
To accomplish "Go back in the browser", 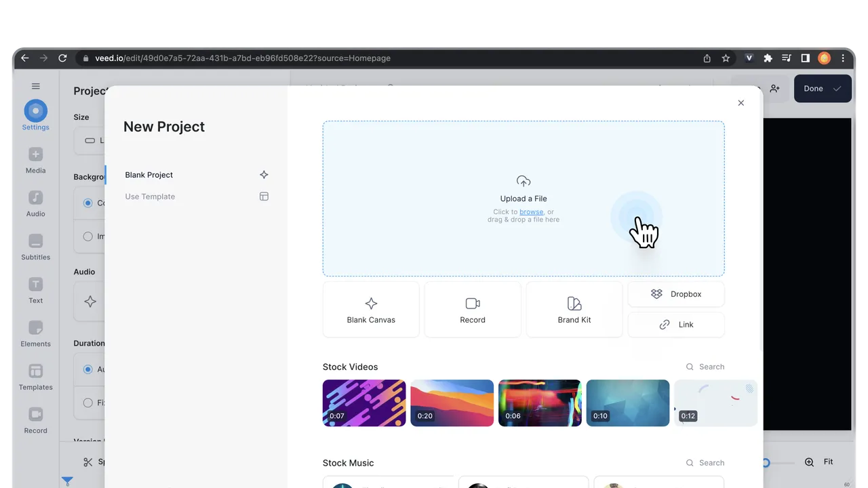I will point(25,58).
